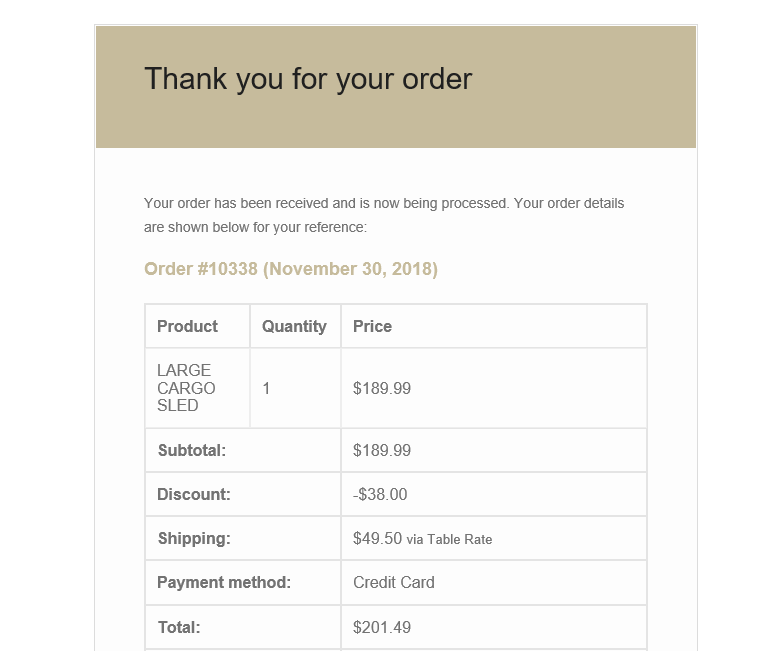This screenshot has height=651, width=775.
Task: Click the Payment method label
Action: (x=224, y=582)
